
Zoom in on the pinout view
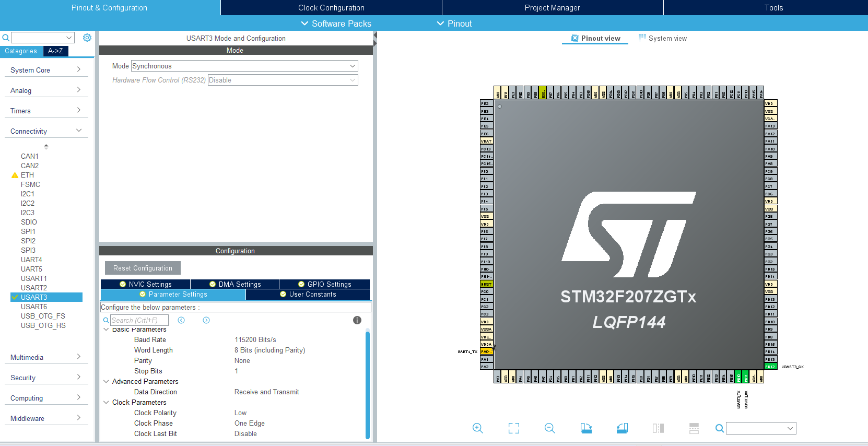point(477,428)
